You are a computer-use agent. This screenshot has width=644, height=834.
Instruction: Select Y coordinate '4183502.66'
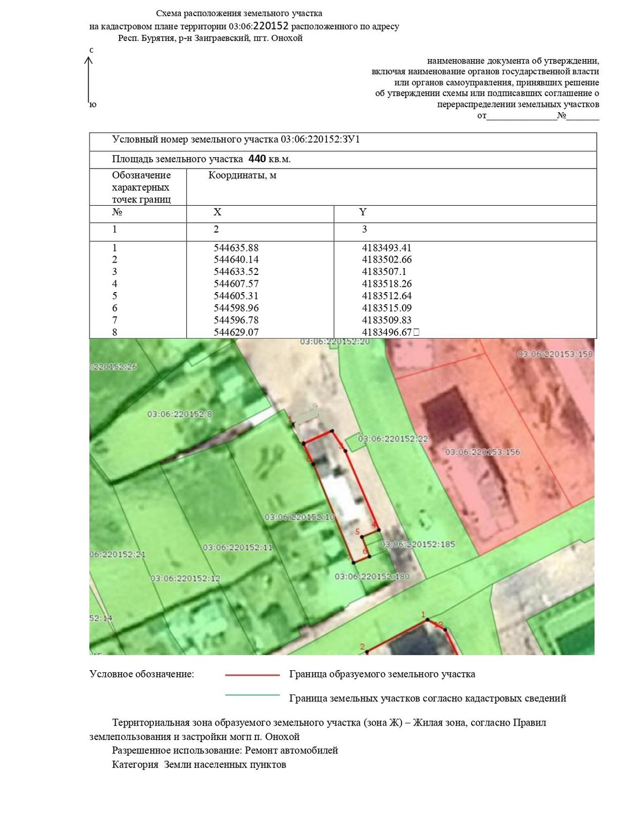[387, 259]
